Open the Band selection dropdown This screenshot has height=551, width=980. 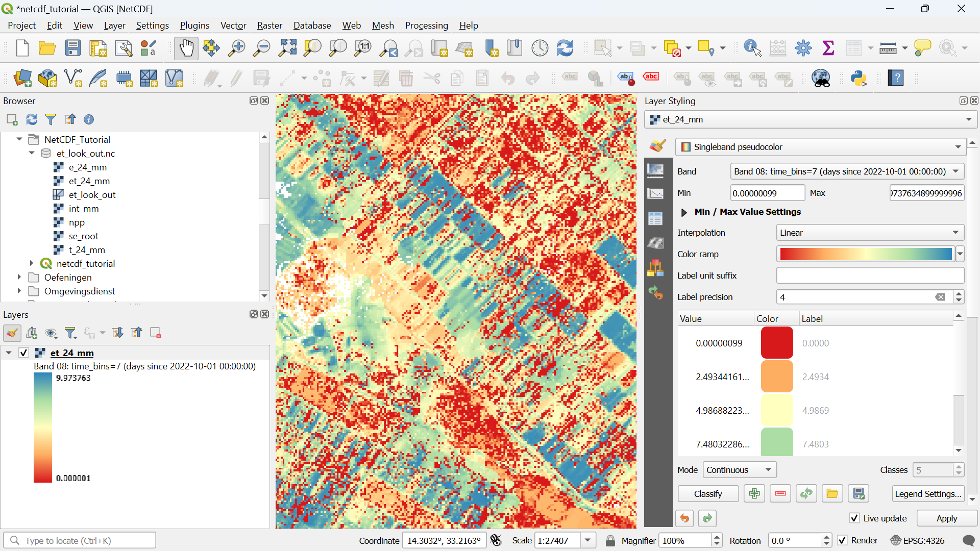(x=955, y=171)
